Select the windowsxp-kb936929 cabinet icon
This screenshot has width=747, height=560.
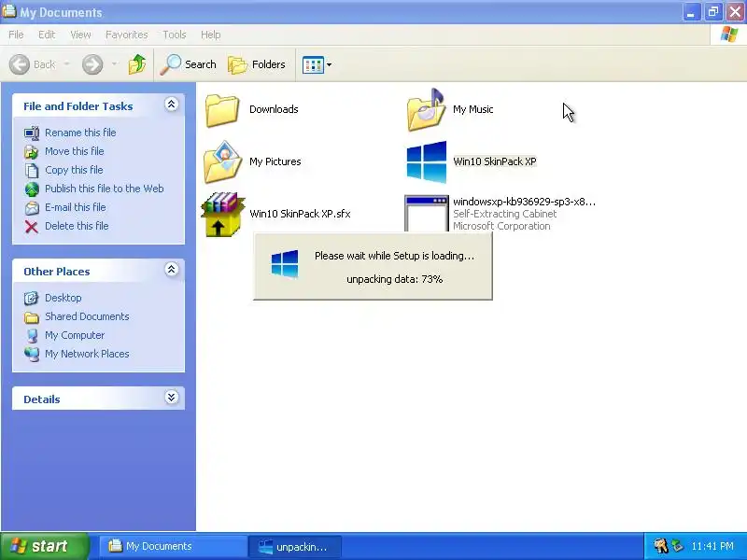coord(427,214)
